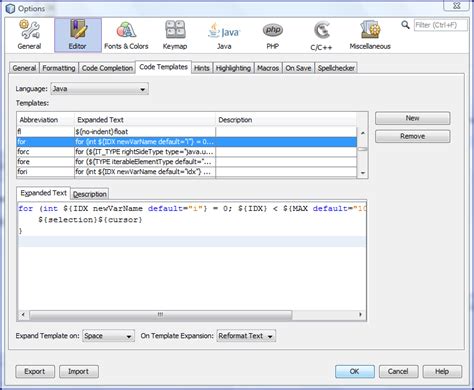
Task: Open the PHP options category
Action: pos(273,35)
